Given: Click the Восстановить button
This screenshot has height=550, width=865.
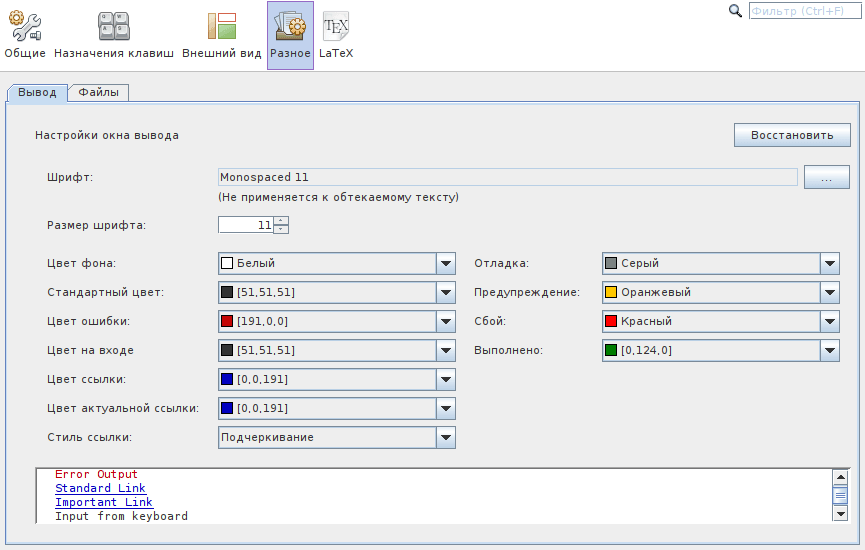Looking at the screenshot, I should tap(792, 135).
